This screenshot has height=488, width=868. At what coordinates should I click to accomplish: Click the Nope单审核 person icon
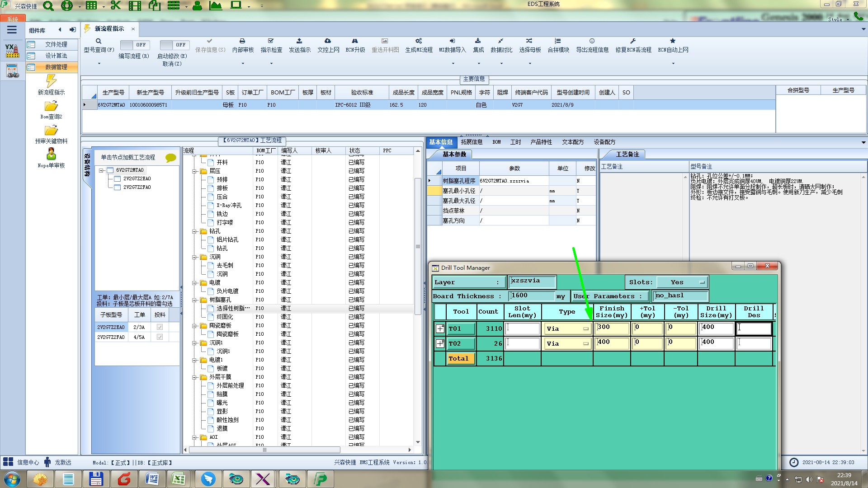point(51,154)
